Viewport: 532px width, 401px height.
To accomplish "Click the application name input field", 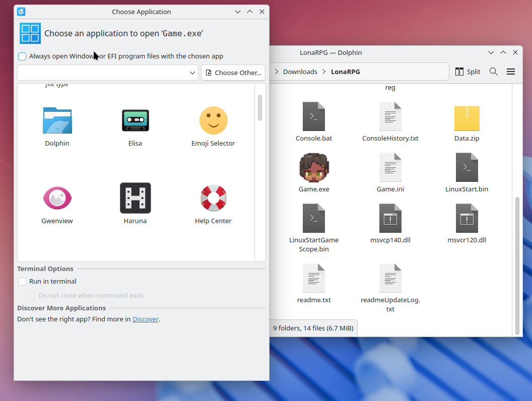I will pyautogui.click(x=103, y=73).
